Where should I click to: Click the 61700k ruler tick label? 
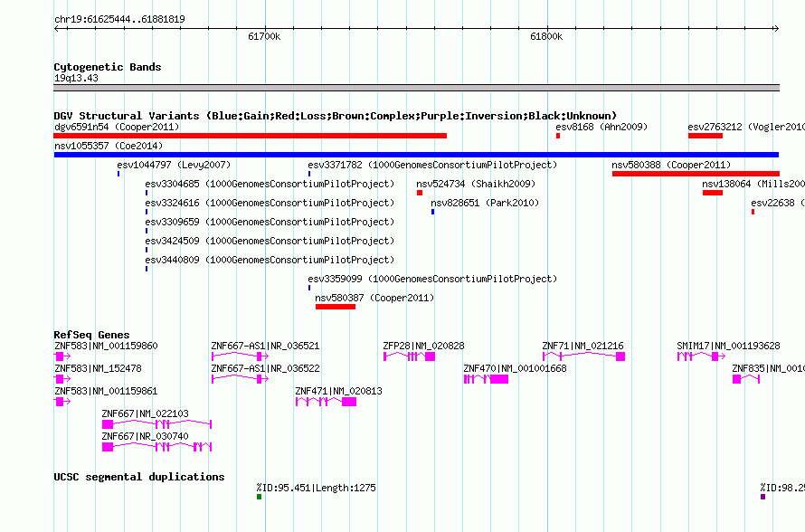click(x=264, y=36)
